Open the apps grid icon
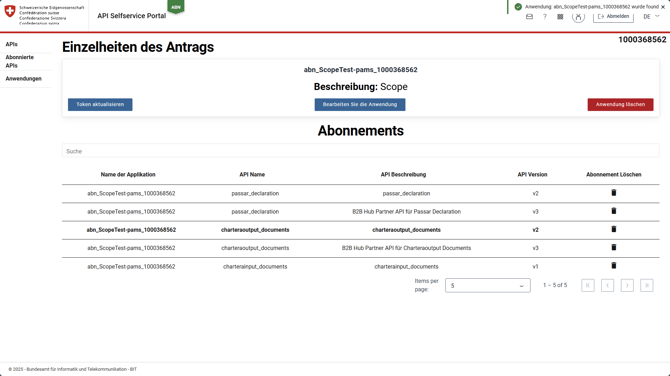 coord(560,17)
